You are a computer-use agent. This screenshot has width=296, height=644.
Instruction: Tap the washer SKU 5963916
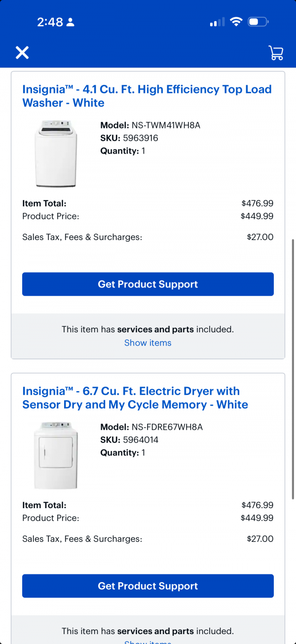pyautogui.click(x=140, y=138)
